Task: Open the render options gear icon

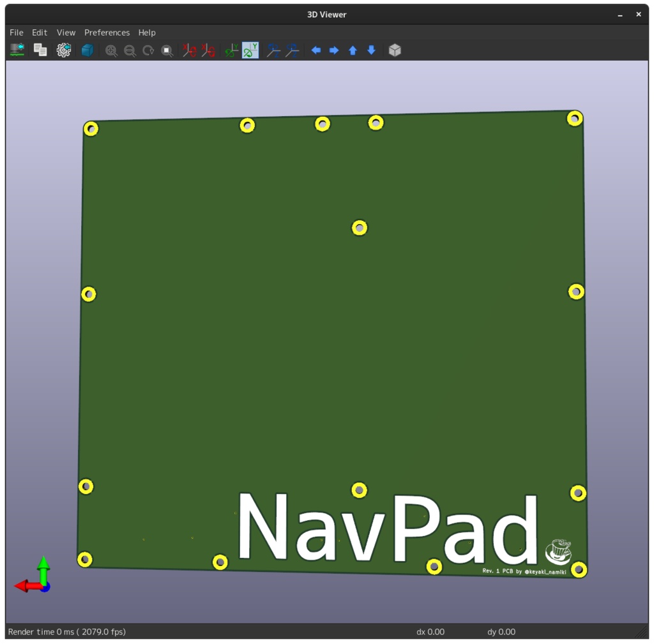Action: pos(63,50)
